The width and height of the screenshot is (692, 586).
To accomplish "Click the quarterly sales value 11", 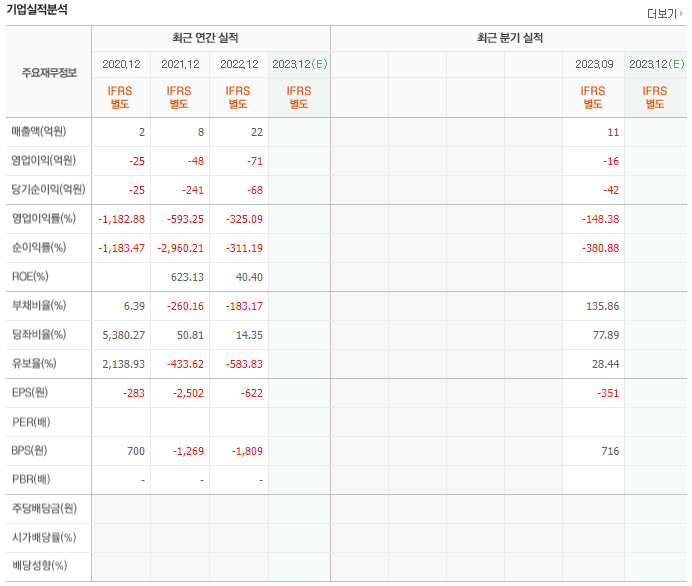I will [613, 132].
